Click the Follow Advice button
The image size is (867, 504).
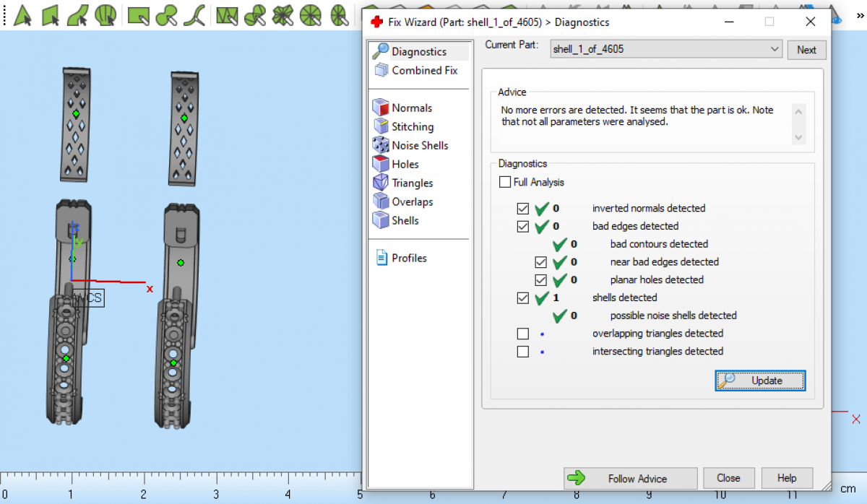[x=630, y=478]
